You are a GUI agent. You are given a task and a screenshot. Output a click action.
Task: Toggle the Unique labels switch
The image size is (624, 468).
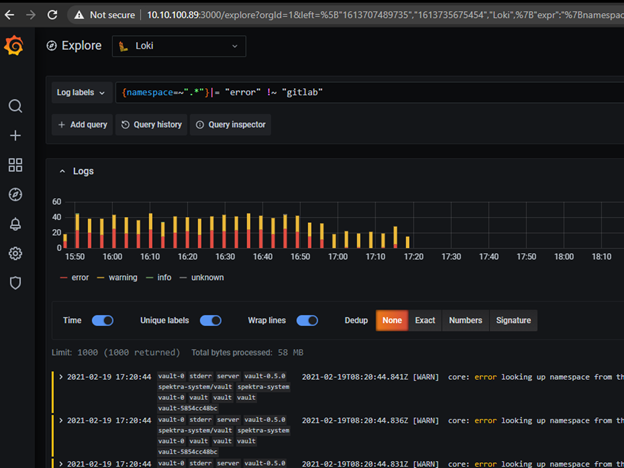tap(211, 320)
